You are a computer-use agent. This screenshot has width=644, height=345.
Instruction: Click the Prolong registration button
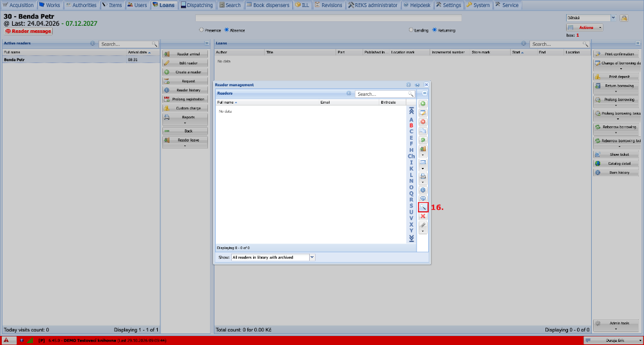click(185, 99)
